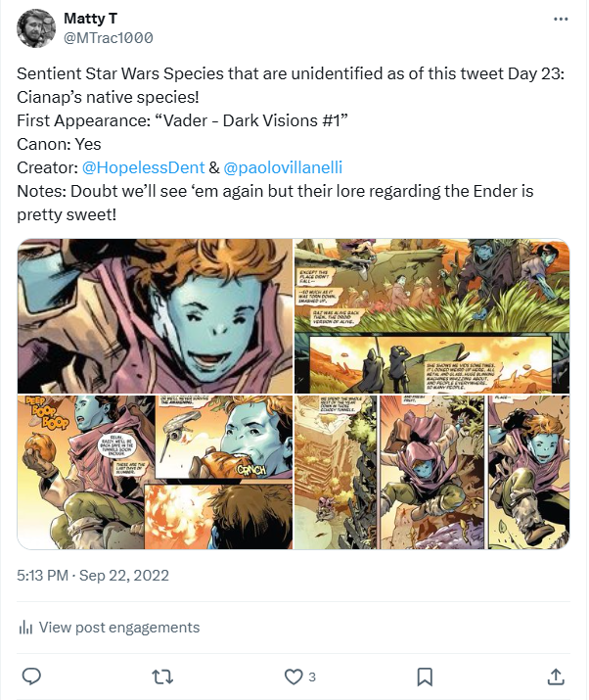Image resolution: width=589 pixels, height=700 pixels.
Task: Open the three-dot more options menu
Action: pyautogui.click(x=560, y=19)
